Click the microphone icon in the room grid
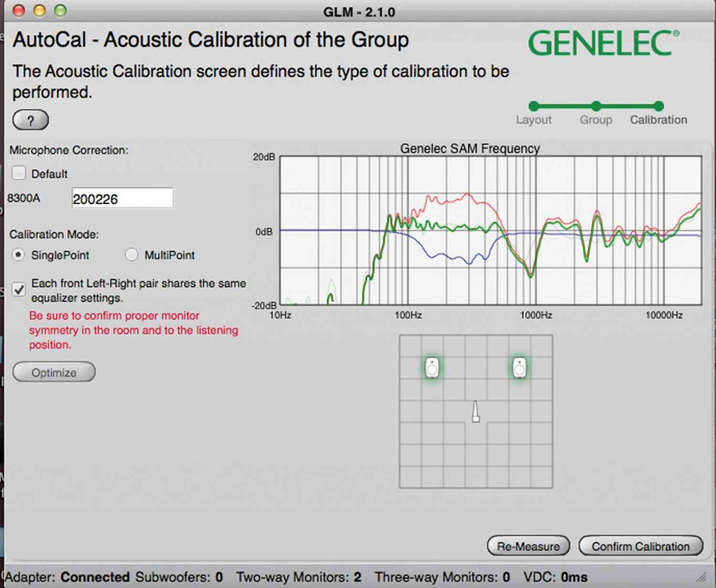Viewport: 716px width, 588px height. click(x=475, y=411)
